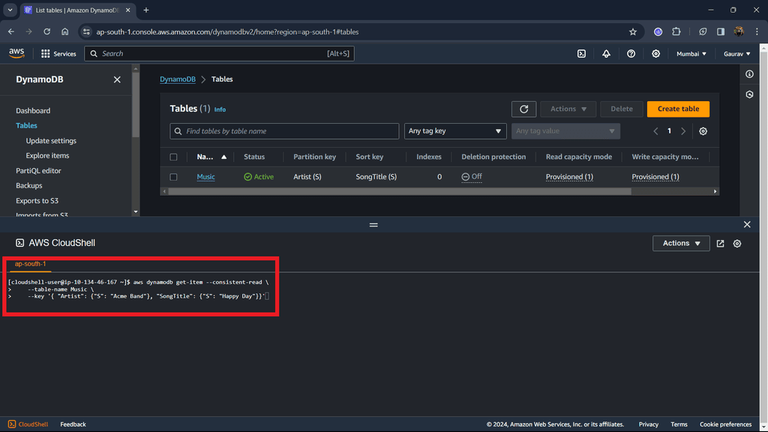Select the ap-south-1 CloudShell tab

coord(30,264)
